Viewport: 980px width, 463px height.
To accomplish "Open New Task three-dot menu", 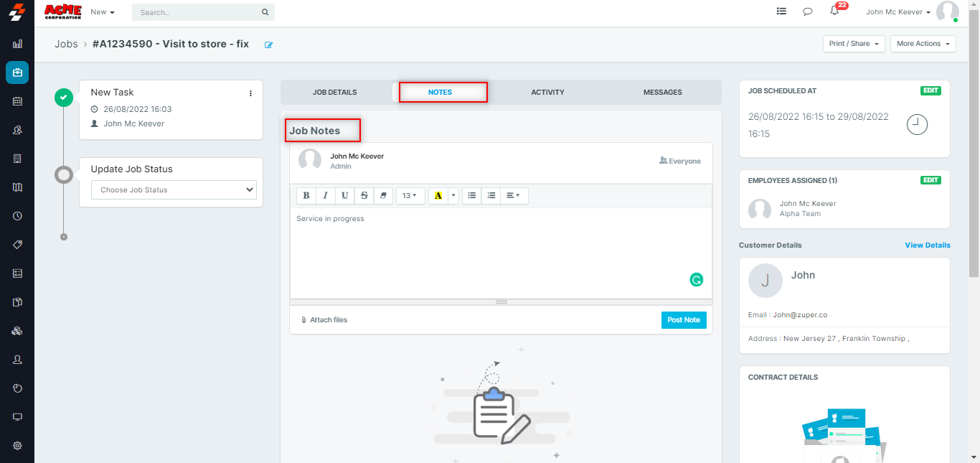I will pos(250,93).
